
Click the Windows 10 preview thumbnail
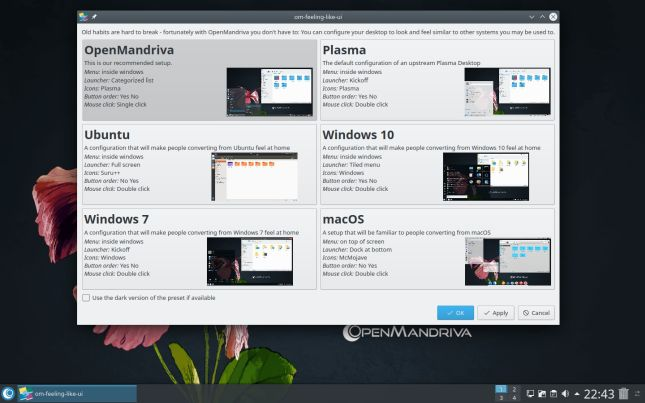coord(486,177)
